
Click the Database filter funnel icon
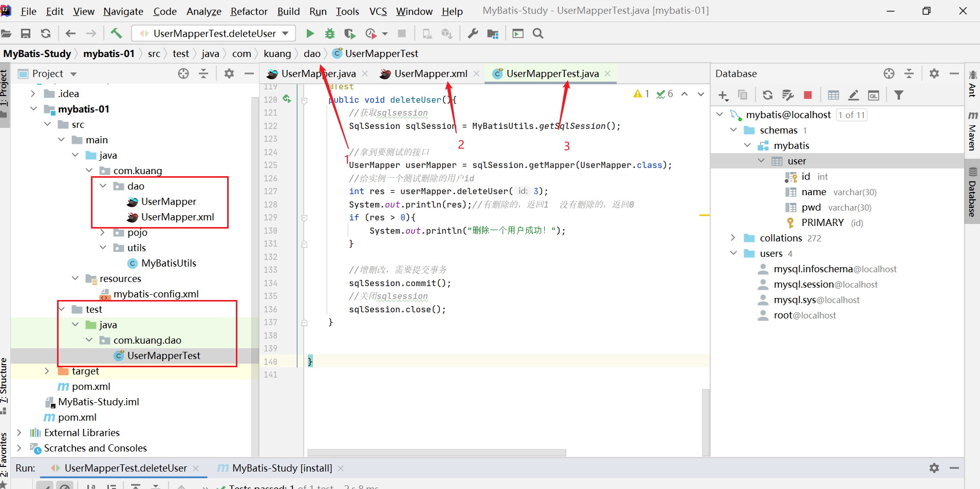899,95
